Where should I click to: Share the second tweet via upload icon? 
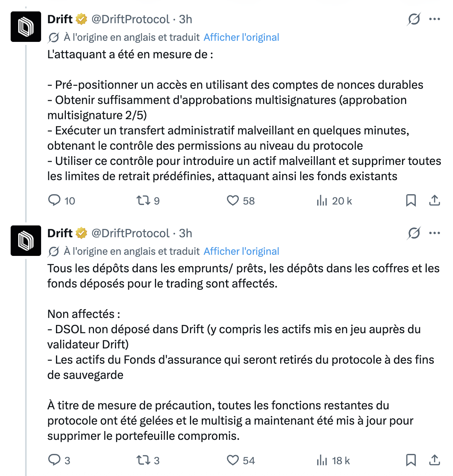pyautogui.click(x=434, y=460)
